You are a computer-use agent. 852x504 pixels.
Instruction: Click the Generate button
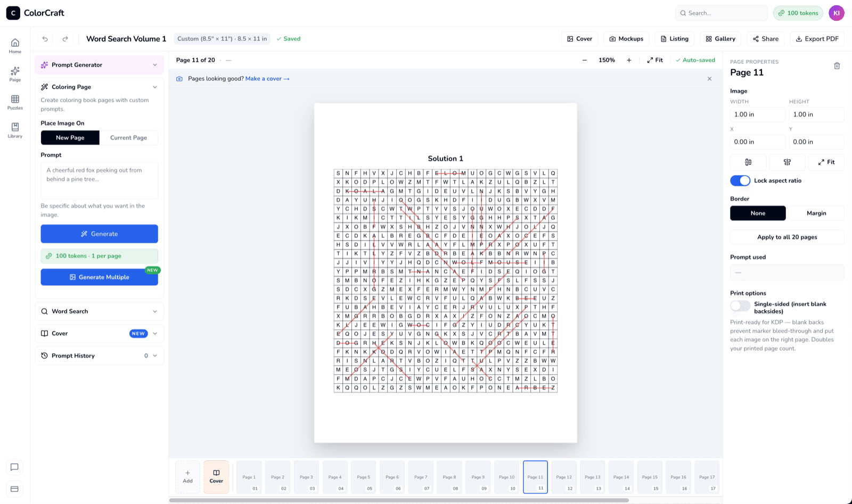coord(99,234)
